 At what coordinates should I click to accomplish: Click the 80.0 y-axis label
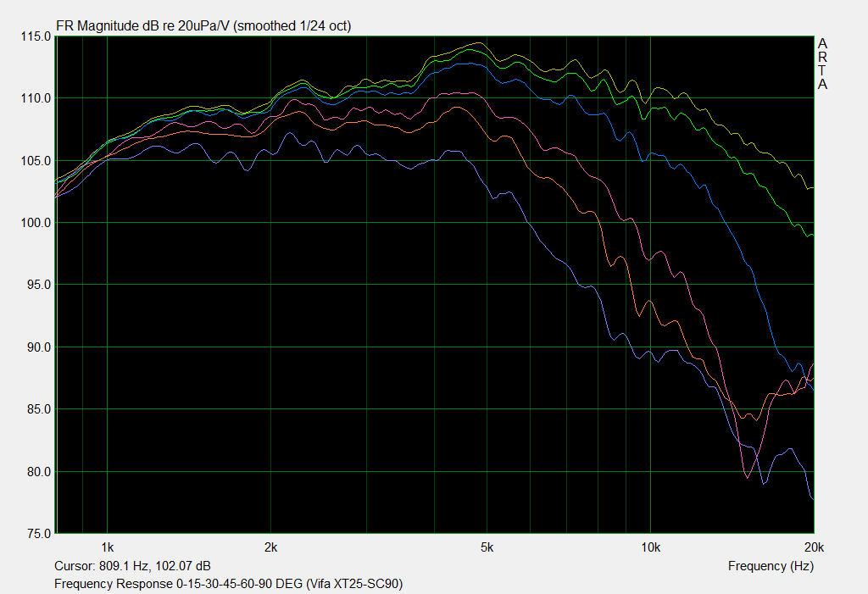coord(39,472)
